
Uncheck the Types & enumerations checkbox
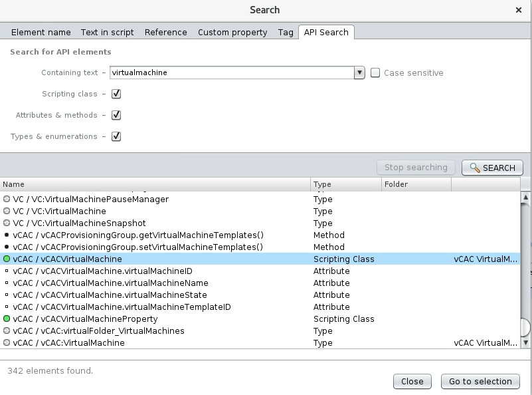(x=116, y=136)
